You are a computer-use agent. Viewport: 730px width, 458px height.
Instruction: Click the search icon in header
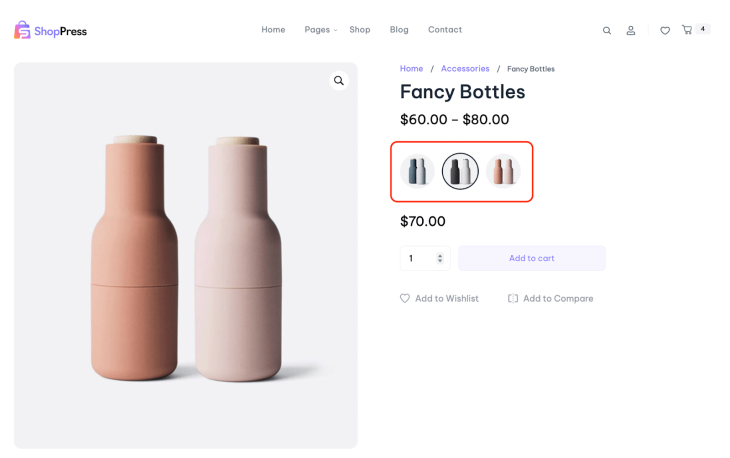pos(607,31)
